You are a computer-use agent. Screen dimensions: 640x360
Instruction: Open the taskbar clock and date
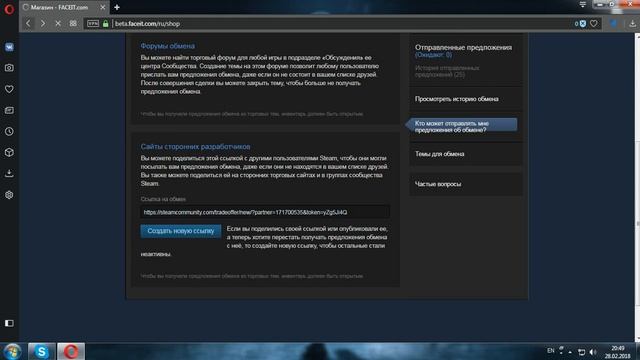click(618, 352)
